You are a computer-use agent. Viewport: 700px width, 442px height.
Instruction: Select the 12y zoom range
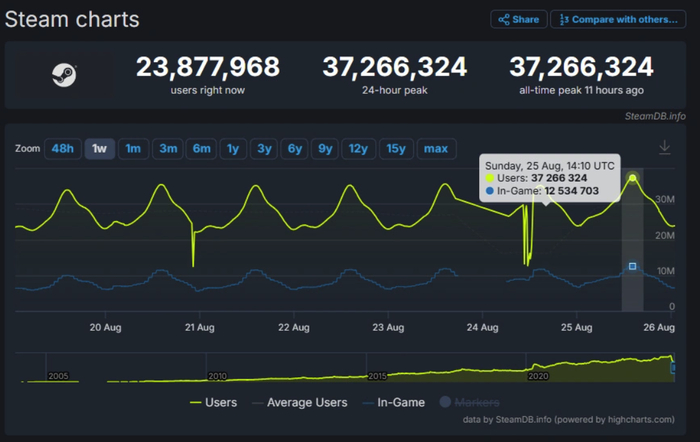pos(358,149)
